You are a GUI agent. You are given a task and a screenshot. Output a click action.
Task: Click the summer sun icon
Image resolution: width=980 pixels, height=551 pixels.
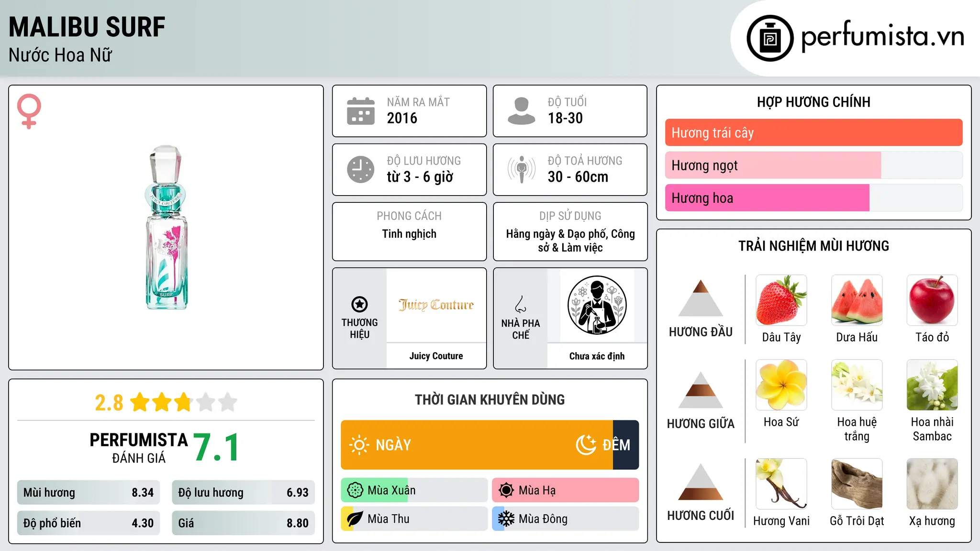click(x=506, y=490)
